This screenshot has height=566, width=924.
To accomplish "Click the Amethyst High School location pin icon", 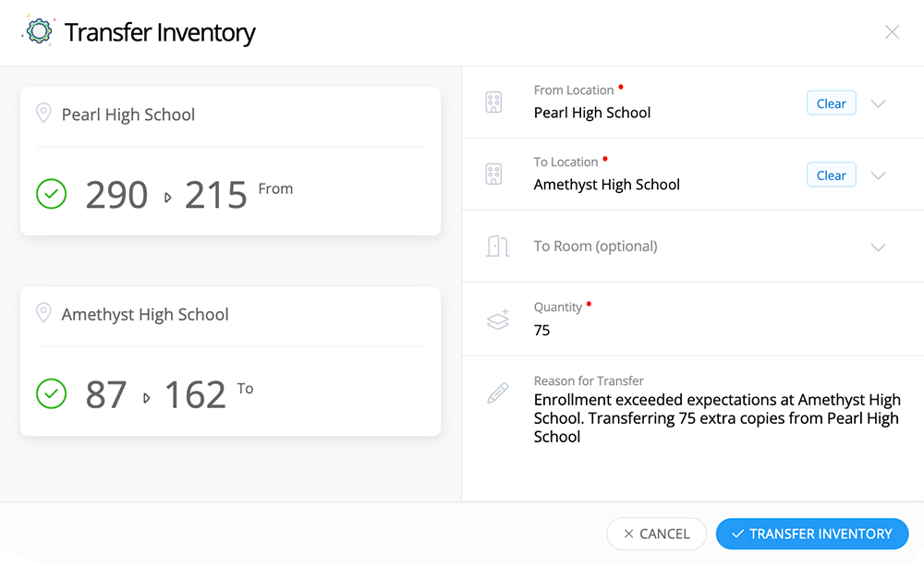I will tap(43, 313).
